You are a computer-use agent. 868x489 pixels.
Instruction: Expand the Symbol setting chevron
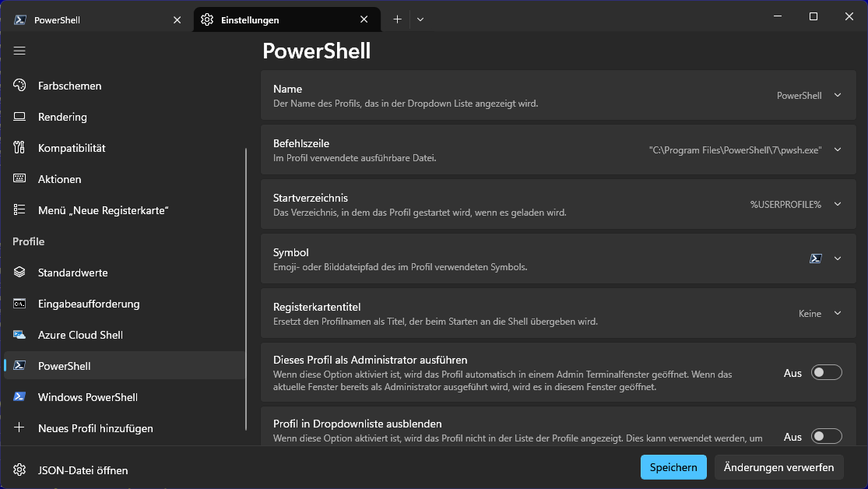838,259
